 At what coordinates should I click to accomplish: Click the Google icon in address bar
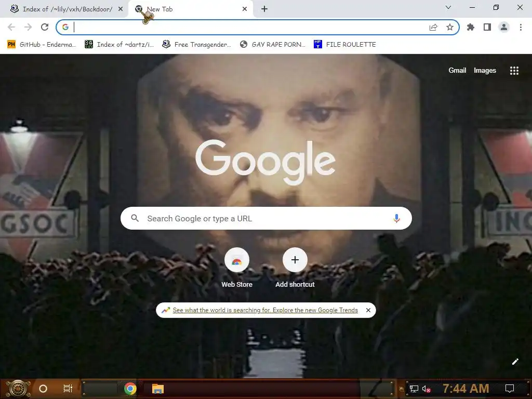click(x=65, y=27)
